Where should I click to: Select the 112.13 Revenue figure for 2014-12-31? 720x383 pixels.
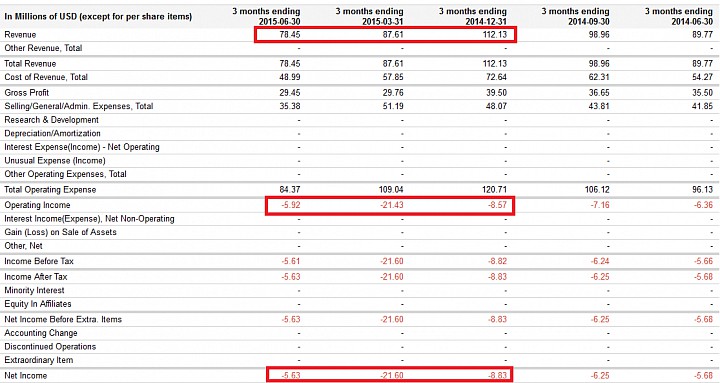[x=495, y=34]
